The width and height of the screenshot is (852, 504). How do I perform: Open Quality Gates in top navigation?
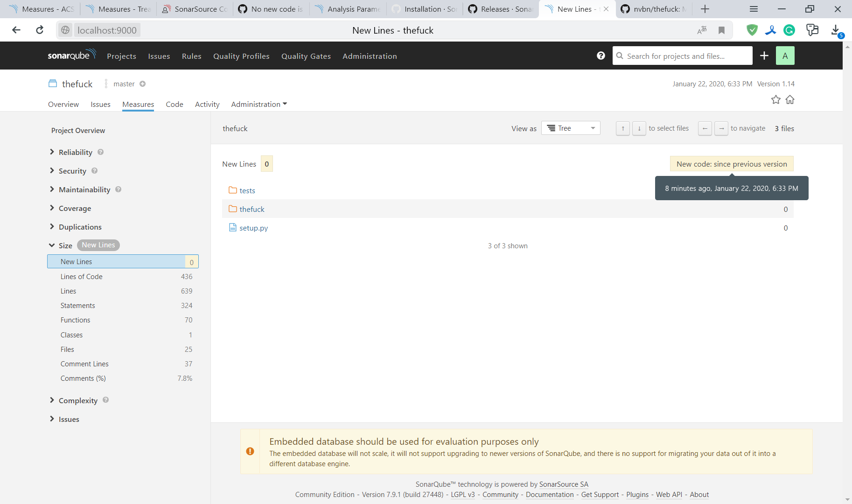pos(306,56)
